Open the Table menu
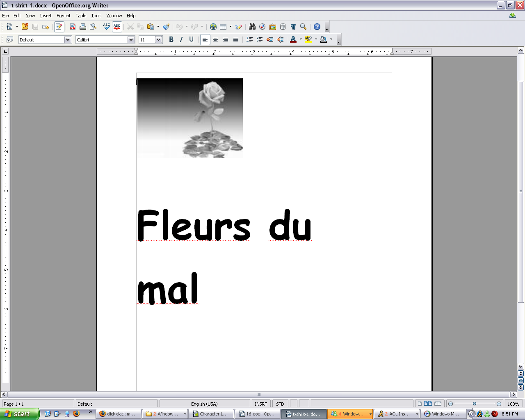This screenshot has height=420, width=525. (x=81, y=16)
